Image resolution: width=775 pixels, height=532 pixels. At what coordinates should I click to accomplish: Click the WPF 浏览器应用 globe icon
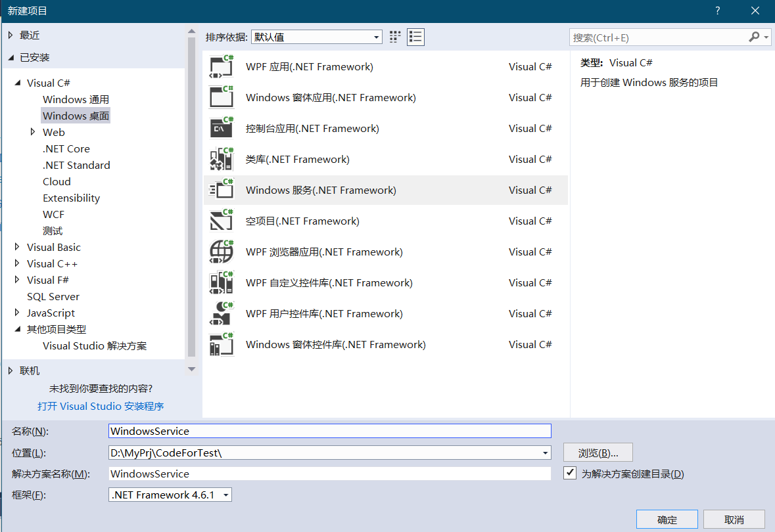coord(221,252)
